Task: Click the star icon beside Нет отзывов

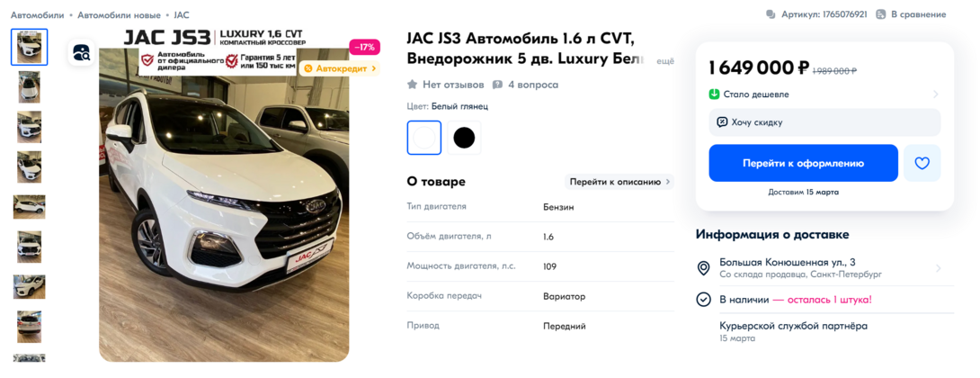Action: [x=412, y=85]
